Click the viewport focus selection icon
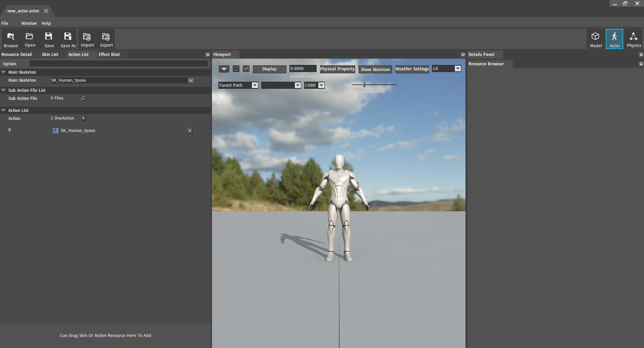644x348 pixels. click(x=246, y=69)
